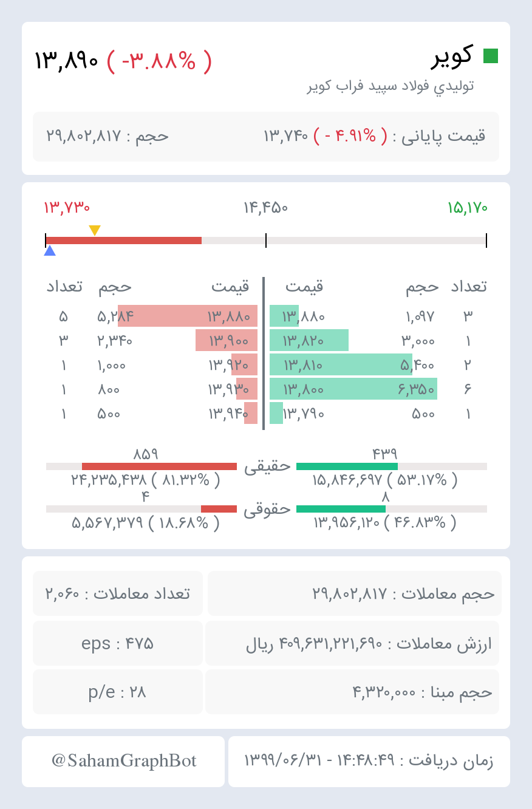Click the green square status icon beside کویر
Screen dimensions: 532x809
(490, 56)
